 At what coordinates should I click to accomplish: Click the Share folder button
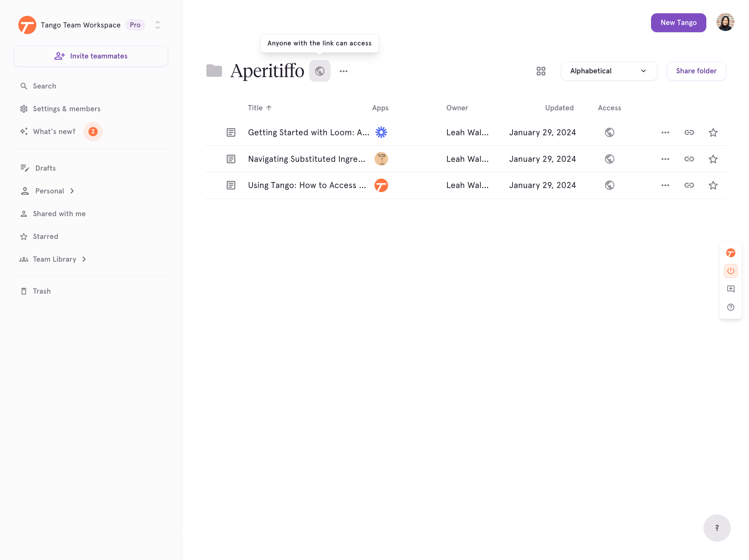point(696,71)
